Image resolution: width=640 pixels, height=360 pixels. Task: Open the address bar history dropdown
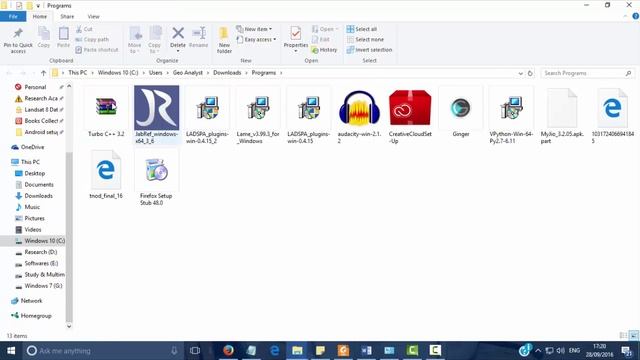520,73
